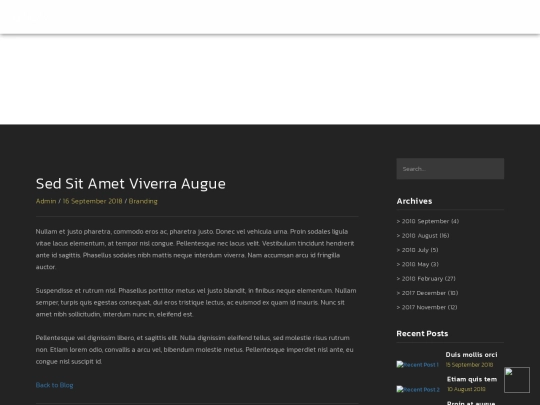Open the 2017 December archive
This screenshot has width=540, height=405.
coord(427,293)
